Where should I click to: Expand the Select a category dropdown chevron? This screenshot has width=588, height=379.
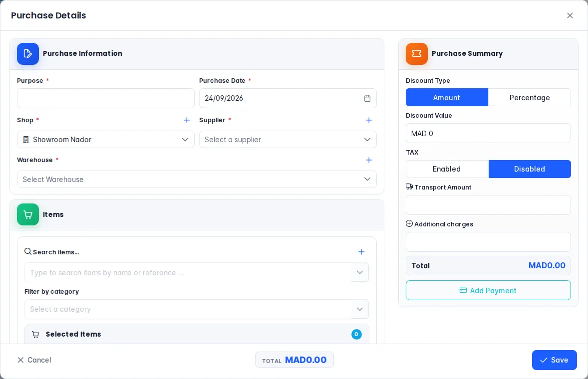(359, 309)
